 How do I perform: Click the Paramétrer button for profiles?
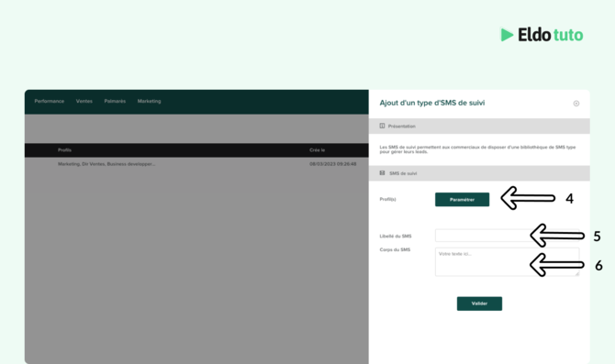[462, 200]
